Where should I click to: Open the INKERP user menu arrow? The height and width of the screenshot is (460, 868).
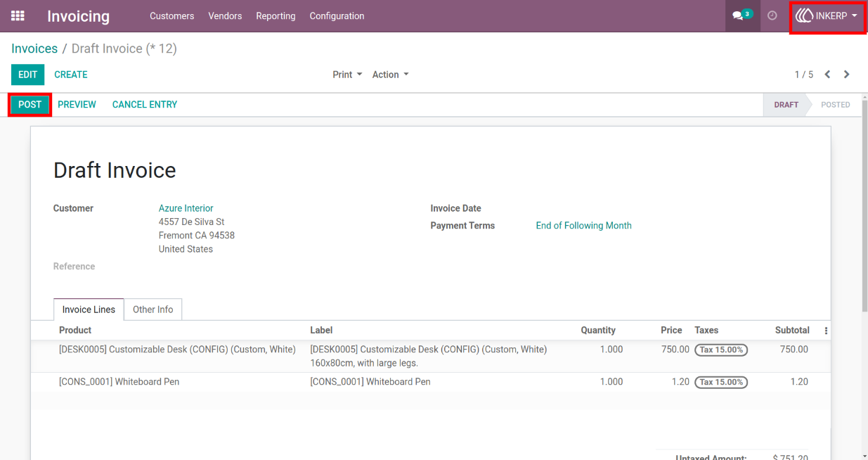tap(855, 15)
